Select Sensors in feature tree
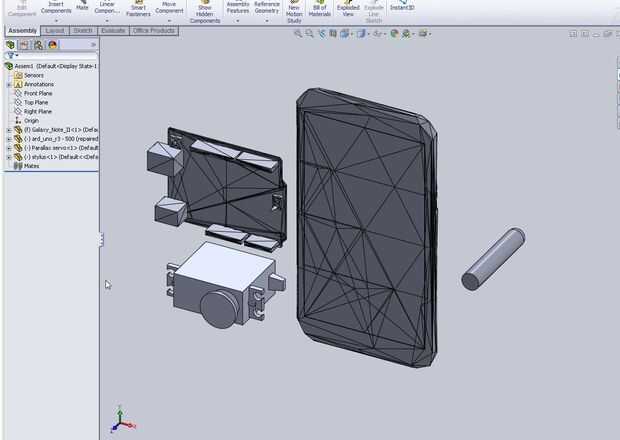 point(29,75)
